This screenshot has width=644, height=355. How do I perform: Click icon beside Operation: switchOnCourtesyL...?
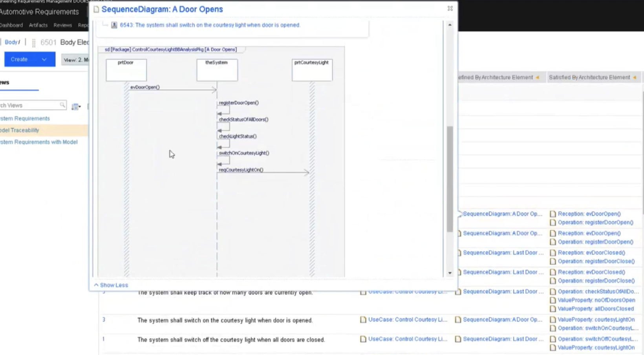553,328
